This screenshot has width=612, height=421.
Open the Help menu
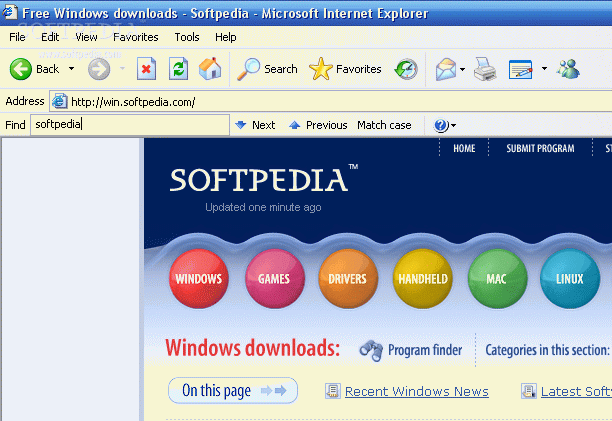(x=226, y=37)
